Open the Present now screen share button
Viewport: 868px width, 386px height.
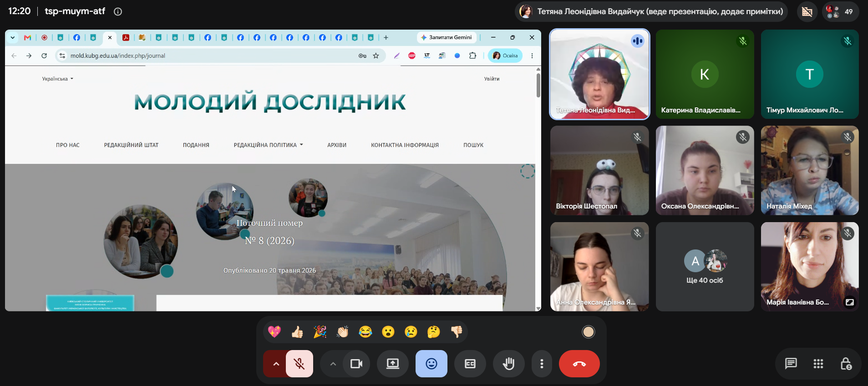[x=392, y=364]
